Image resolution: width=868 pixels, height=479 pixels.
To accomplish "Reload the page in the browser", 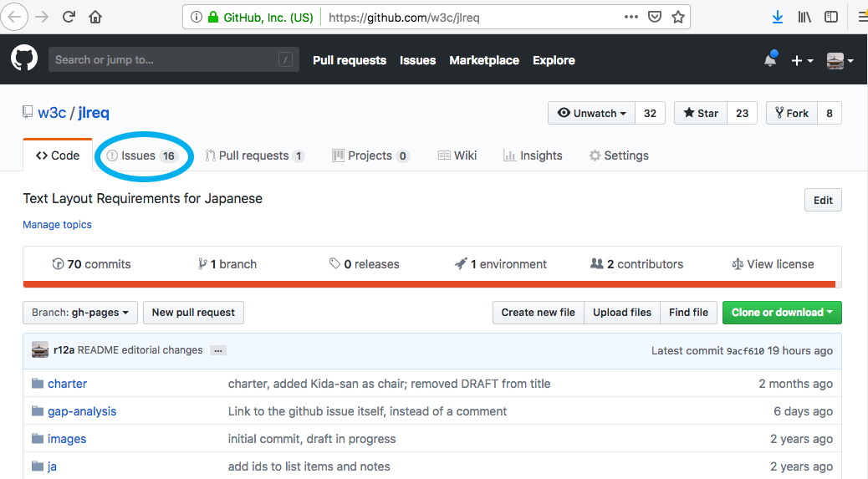I will (x=69, y=17).
